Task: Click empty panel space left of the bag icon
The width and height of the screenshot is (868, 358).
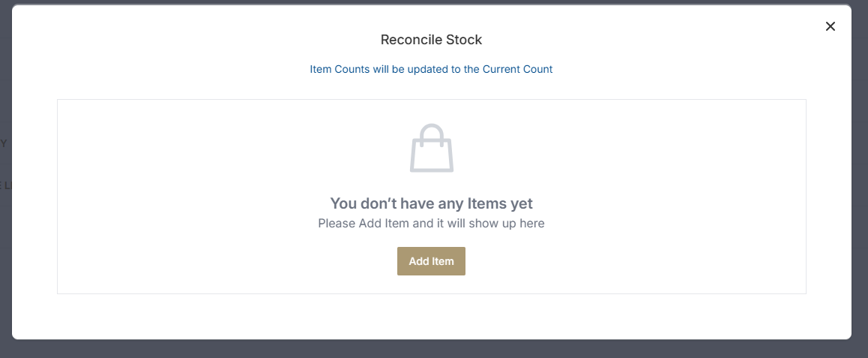Action: [225, 150]
